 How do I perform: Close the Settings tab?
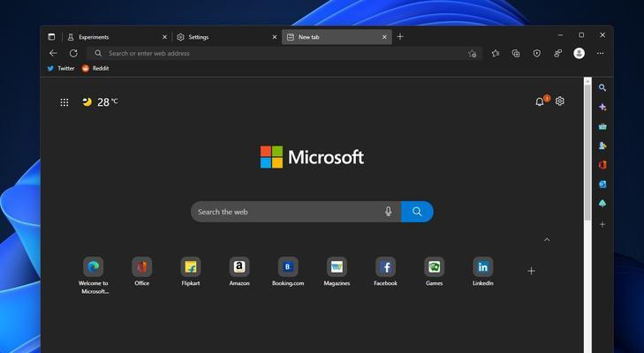[x=275, y=37]
